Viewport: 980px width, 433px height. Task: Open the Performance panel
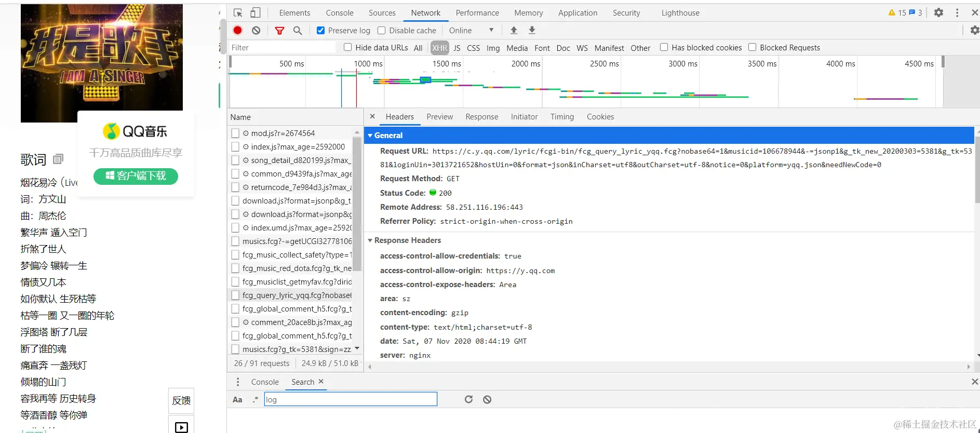(477, 13)
